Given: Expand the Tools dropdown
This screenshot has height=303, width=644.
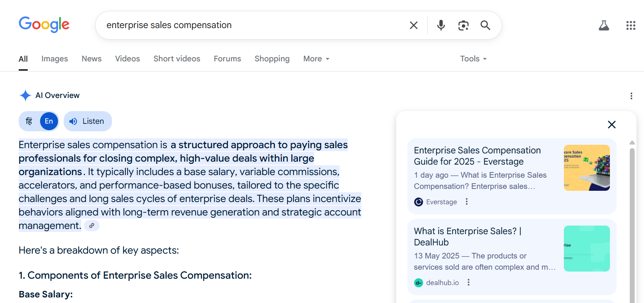Looking at the screenshot, I should [473, 59].
